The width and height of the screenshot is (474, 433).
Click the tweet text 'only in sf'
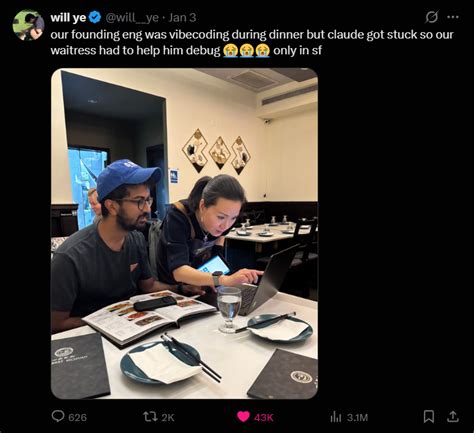pyautogui.click(x=297, y=50)
